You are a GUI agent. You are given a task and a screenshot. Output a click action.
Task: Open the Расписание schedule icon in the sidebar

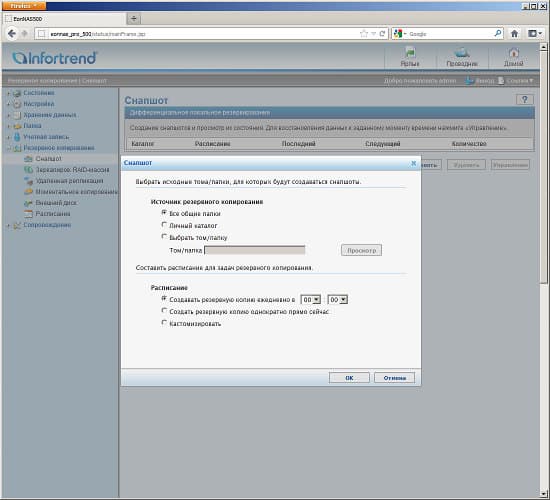29,214
